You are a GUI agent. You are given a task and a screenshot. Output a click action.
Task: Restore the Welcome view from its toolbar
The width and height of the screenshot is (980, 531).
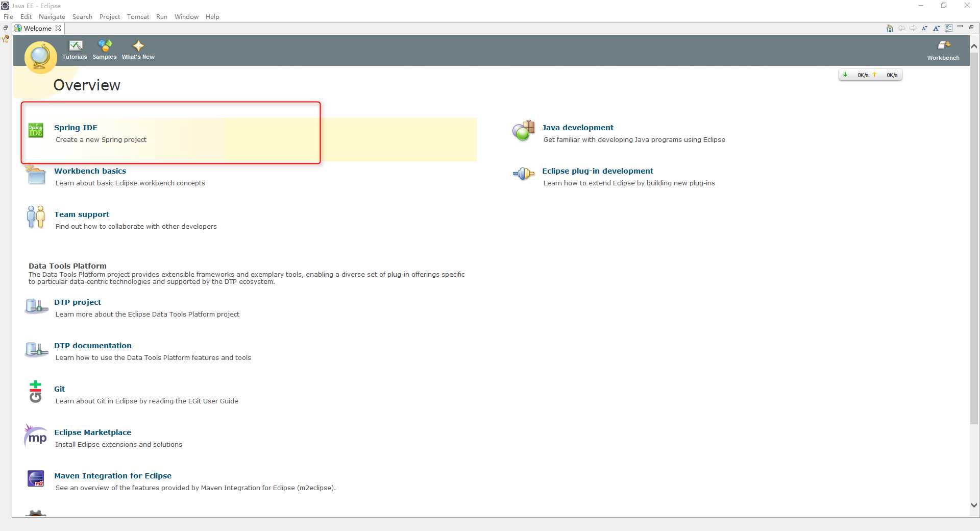[971, 27]
